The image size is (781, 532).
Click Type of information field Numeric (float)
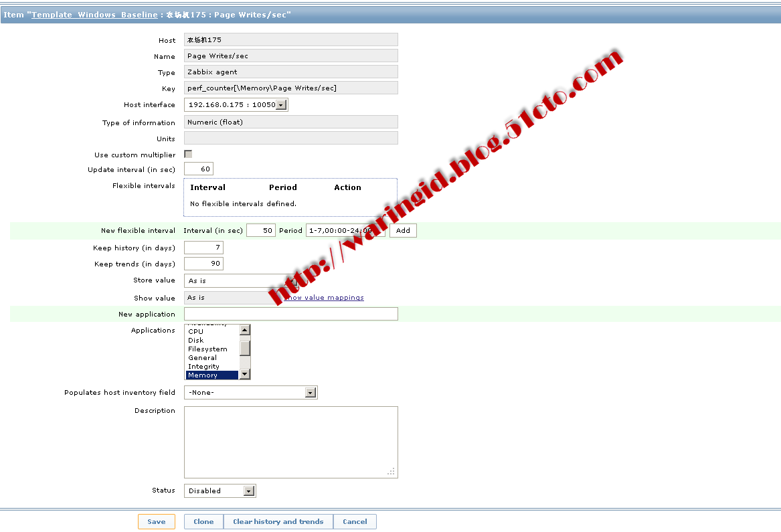point(291,122)
